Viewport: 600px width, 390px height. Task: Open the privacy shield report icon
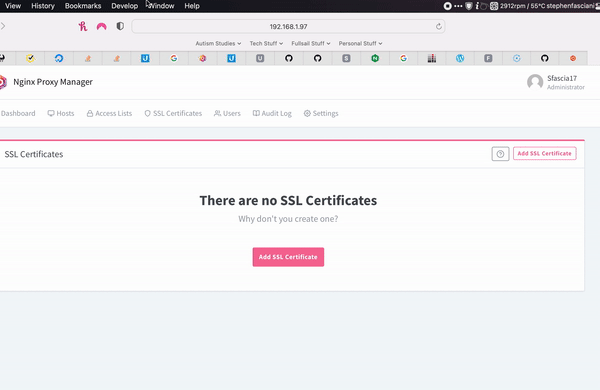120,26
